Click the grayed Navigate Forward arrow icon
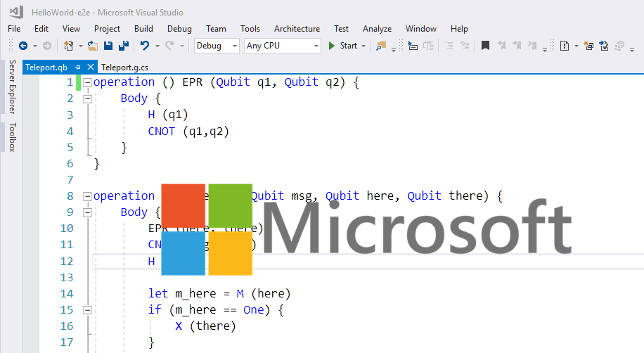Screen dimensions: 644x353 coord(47,46)
